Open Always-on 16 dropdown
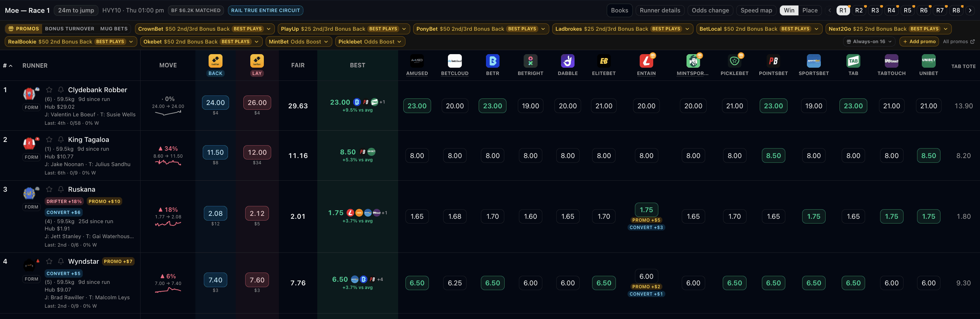Viewport: 980px width, 319px height. pos(869,42)
